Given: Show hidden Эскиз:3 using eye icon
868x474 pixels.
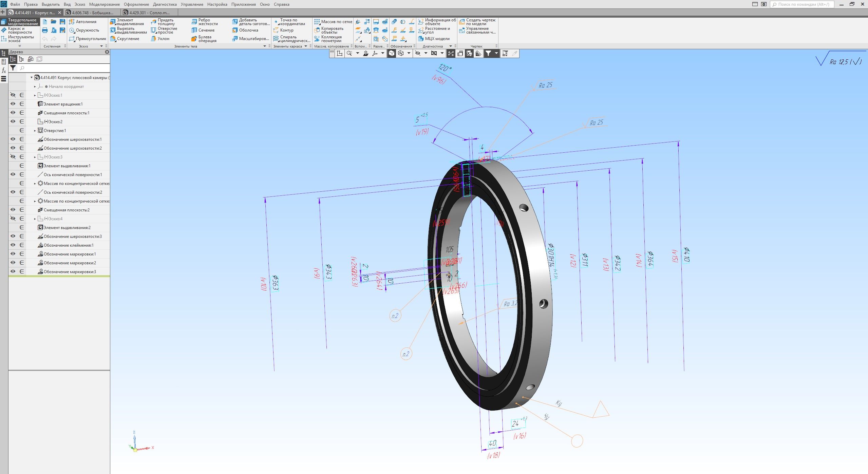Looking at the screenshot, I should tap(13, 157).
